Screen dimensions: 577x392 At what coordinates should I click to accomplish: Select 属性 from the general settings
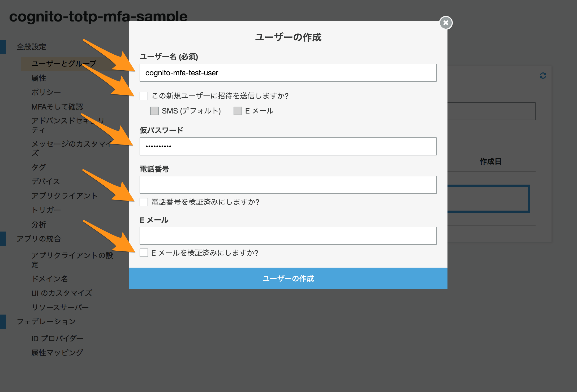point(39,78)
